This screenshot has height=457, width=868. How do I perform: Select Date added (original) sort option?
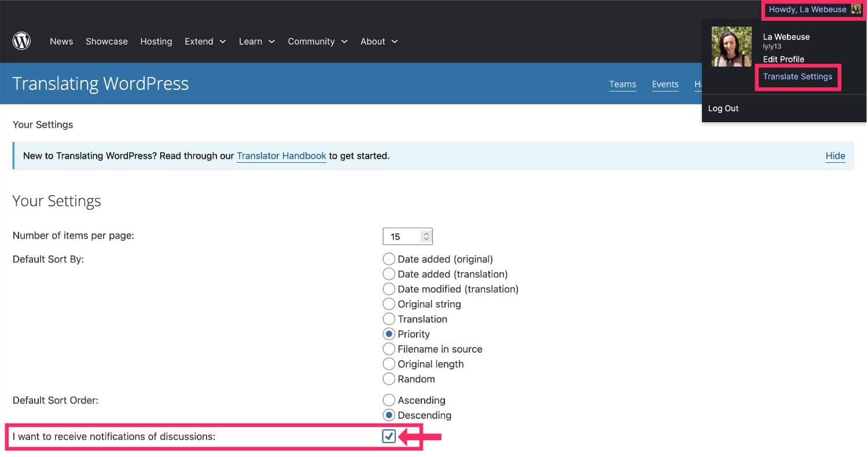(389, 259)
